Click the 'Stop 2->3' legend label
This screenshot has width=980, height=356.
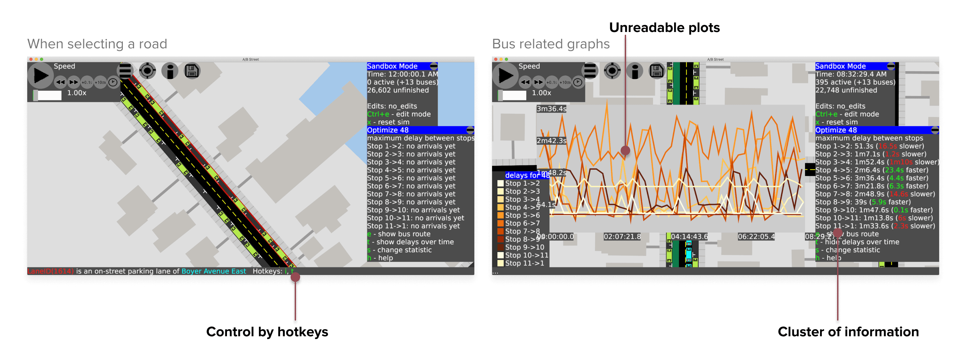click(x=522, y=191)
